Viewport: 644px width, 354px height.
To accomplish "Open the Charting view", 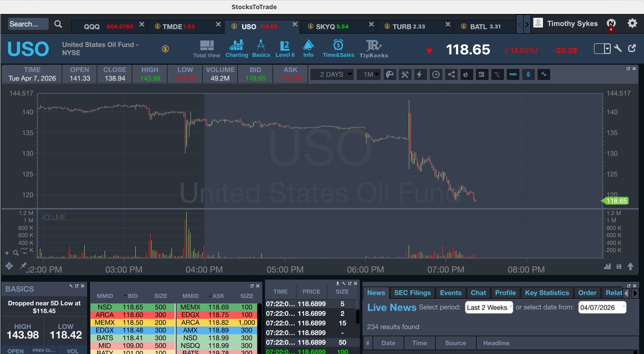I will [237, 48].
